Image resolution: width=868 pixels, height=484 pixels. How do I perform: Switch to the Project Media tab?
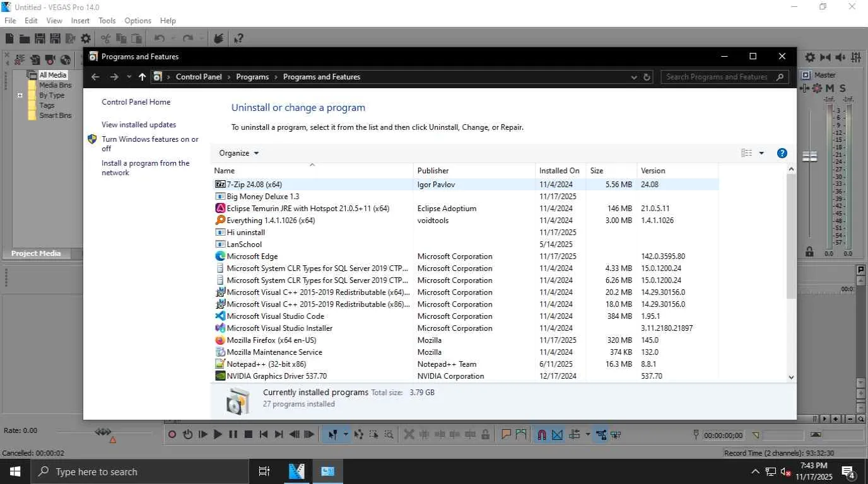click(x=36, y=253)
